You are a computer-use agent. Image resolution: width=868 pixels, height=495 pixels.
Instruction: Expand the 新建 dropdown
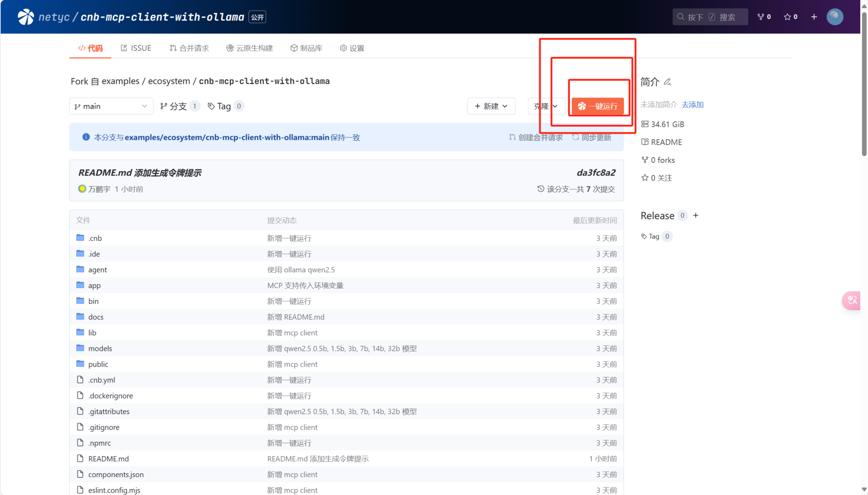[x=491, y=106]
